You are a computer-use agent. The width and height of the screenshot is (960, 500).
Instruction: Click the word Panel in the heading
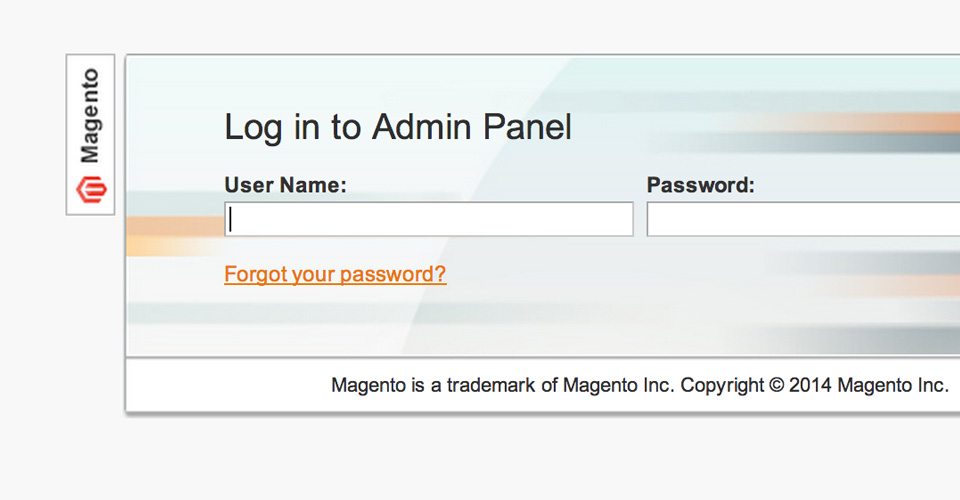tap(527, 126)
